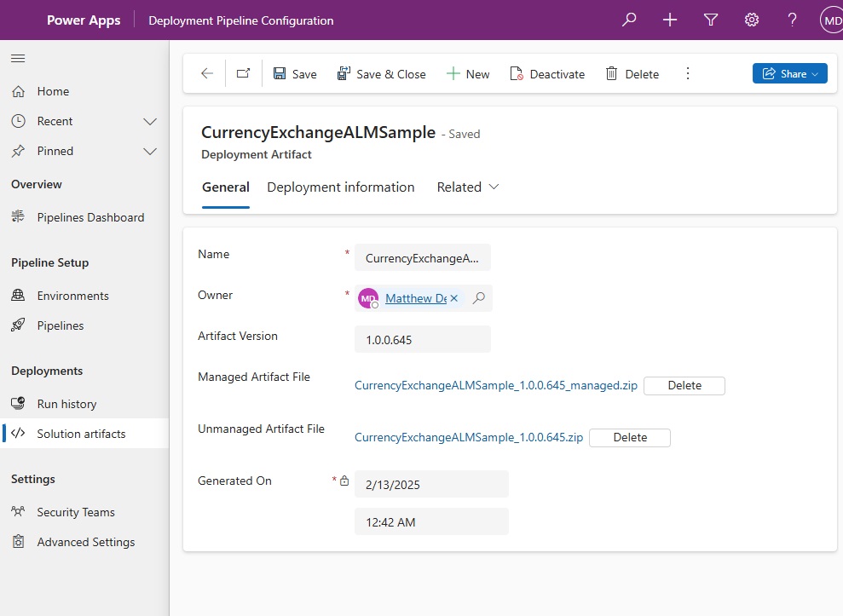This screenshot has width=843, height=616.
Task: Expand the Share dropdown chevron
Action: [815, 73]
